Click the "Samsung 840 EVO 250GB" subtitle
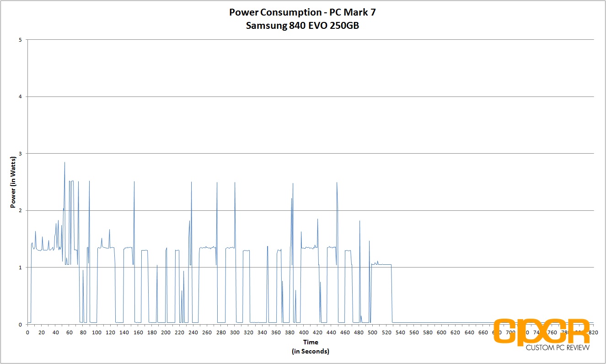The height and width of the screenshot is (364, 606). pos(302,26)
